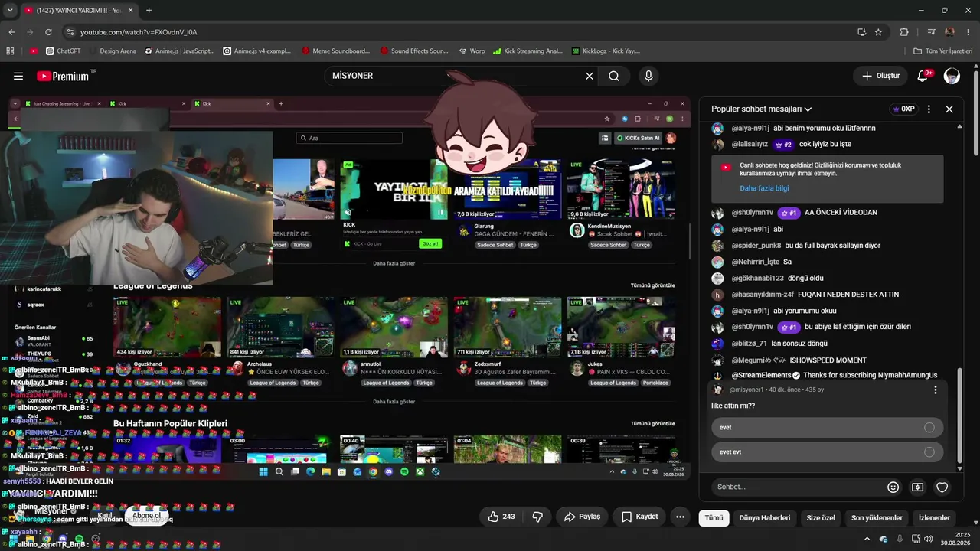Open the 'Design Arena' bookmark
Image resolution: width=980 pixels, height=551 pixels.
click(113, 51)
